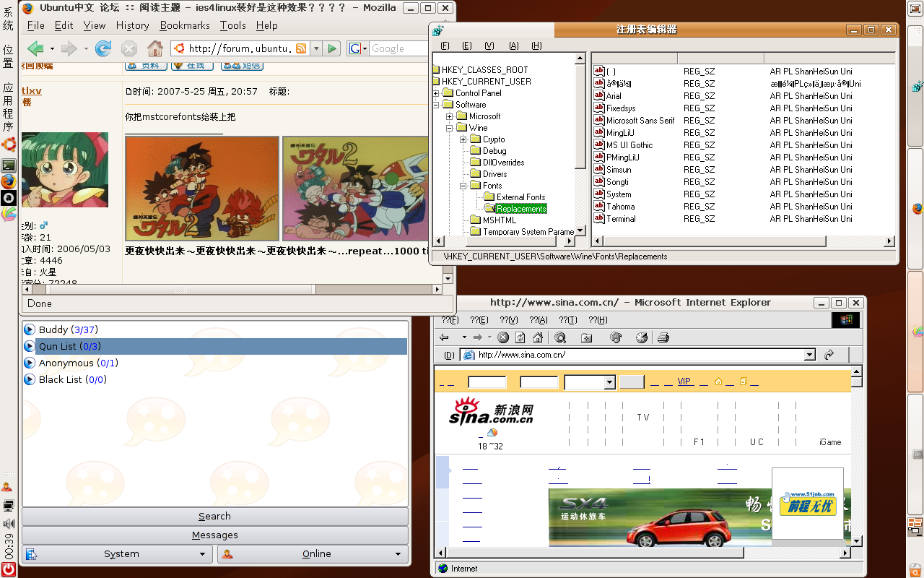Click IE Search magnifier button

pyautogui.click(x=560, y=337)
